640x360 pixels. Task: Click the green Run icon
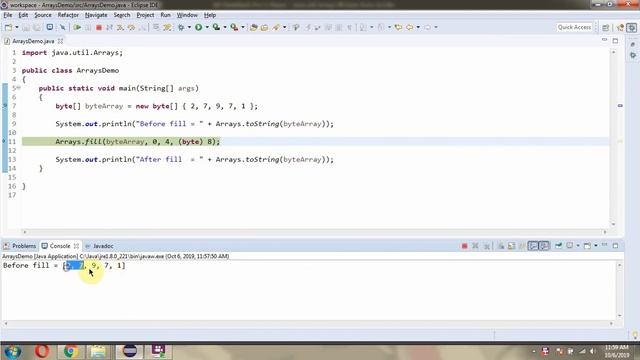199,27
